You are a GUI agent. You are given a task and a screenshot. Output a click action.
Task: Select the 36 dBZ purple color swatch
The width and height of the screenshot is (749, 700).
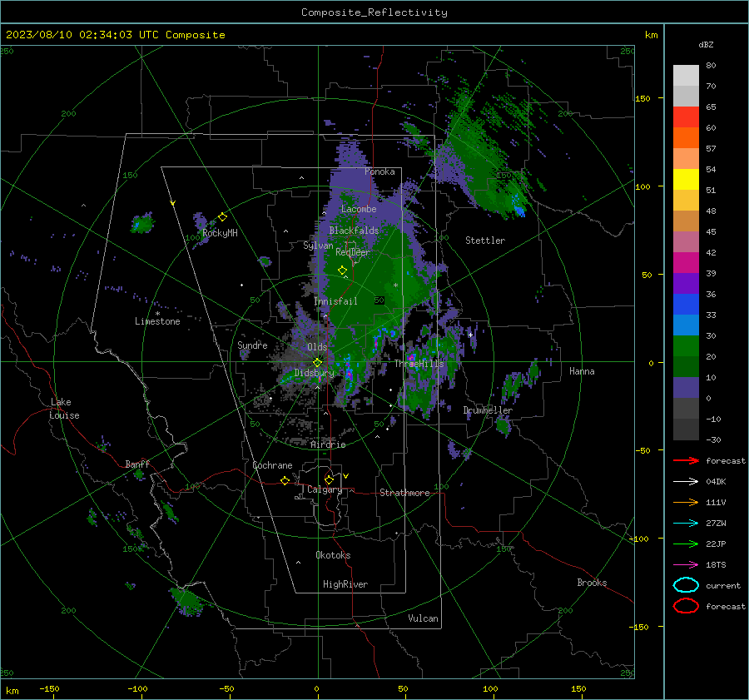[686, 283]
